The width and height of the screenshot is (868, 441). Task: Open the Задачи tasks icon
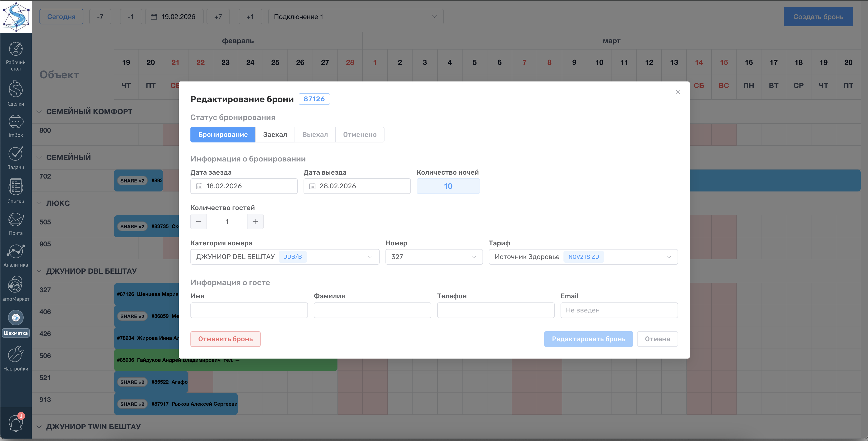click(16, 154)
